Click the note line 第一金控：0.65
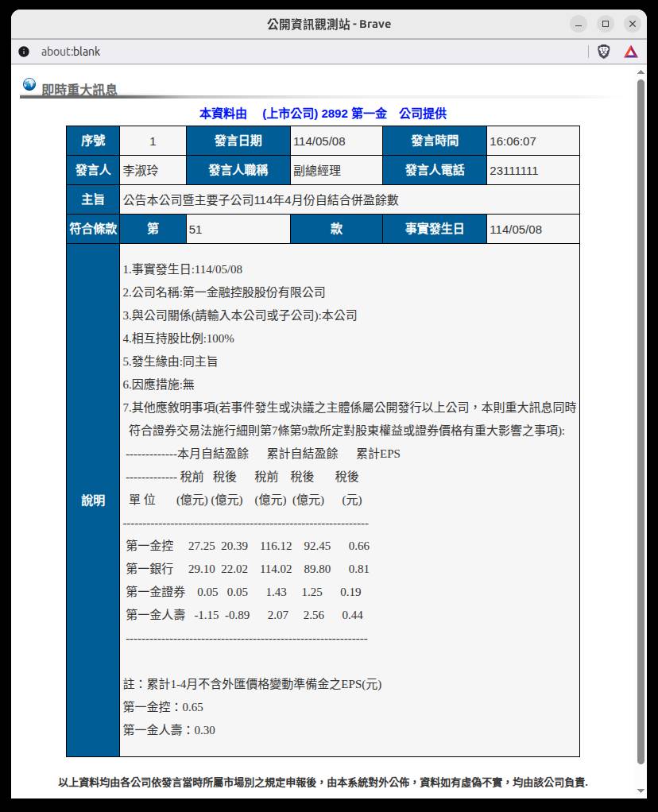The image size is (658, 812). pyautogui.click(x=163, y=707)
